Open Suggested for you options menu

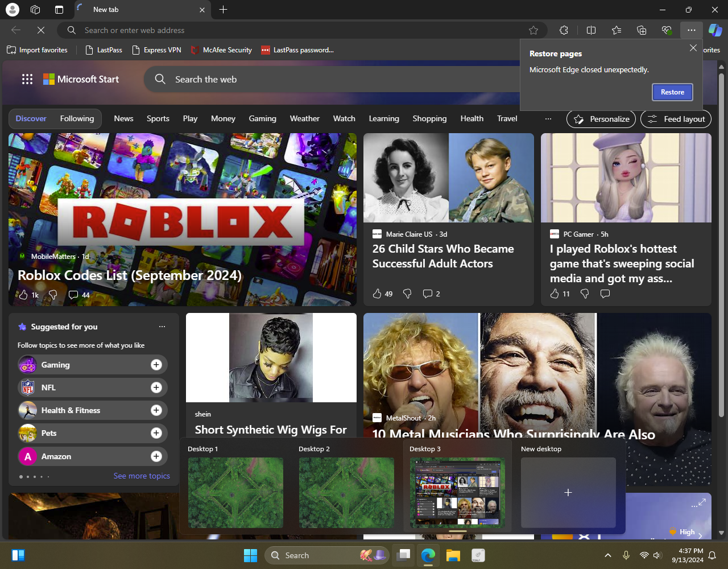(162, 327)
